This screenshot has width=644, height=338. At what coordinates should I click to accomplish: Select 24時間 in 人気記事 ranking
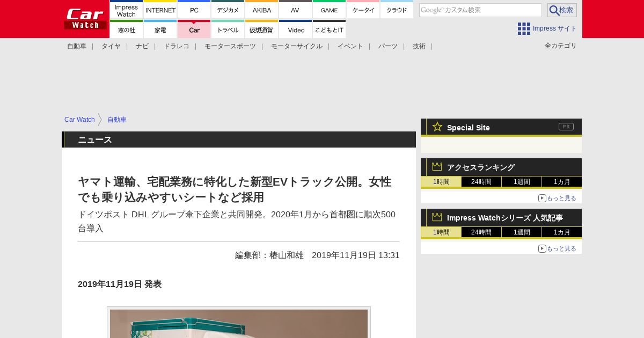click(481, 232)
